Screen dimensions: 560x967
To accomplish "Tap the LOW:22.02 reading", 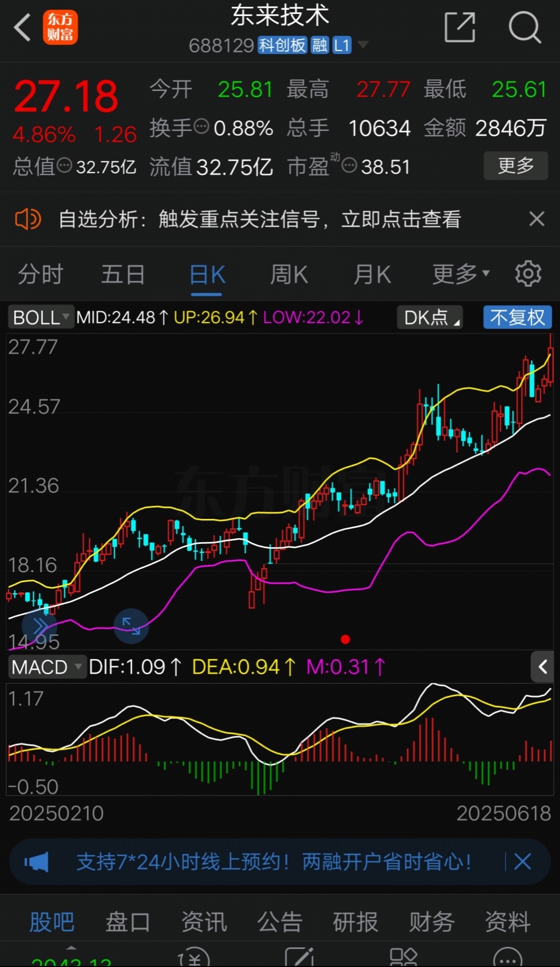I will pyautogui.click(x=313, y=317).
